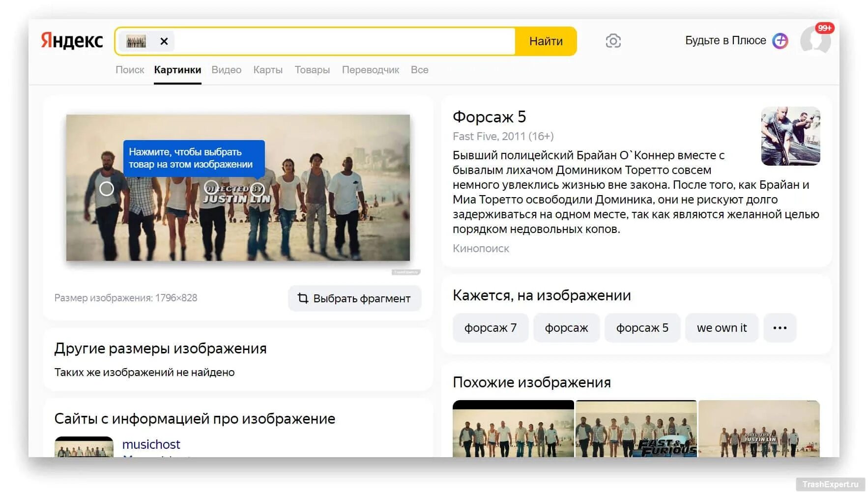Open the Все tab
The height and width of the screenshot is (494, 868).
pyautogui.click(x=419, y=70)
